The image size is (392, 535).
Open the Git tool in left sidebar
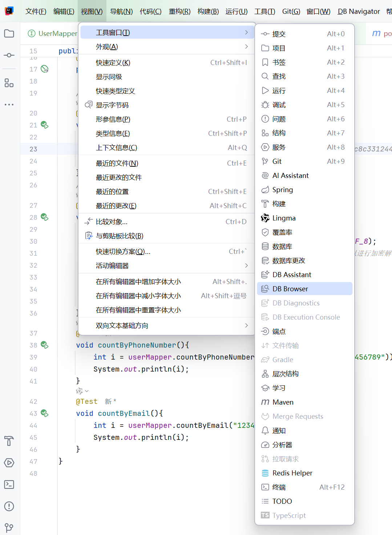9,527
